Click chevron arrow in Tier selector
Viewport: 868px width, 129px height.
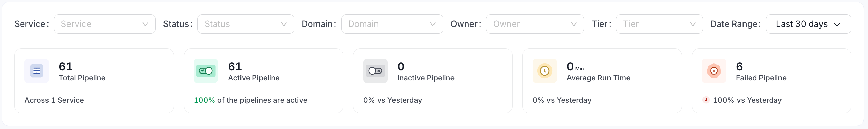pos(693,24)
